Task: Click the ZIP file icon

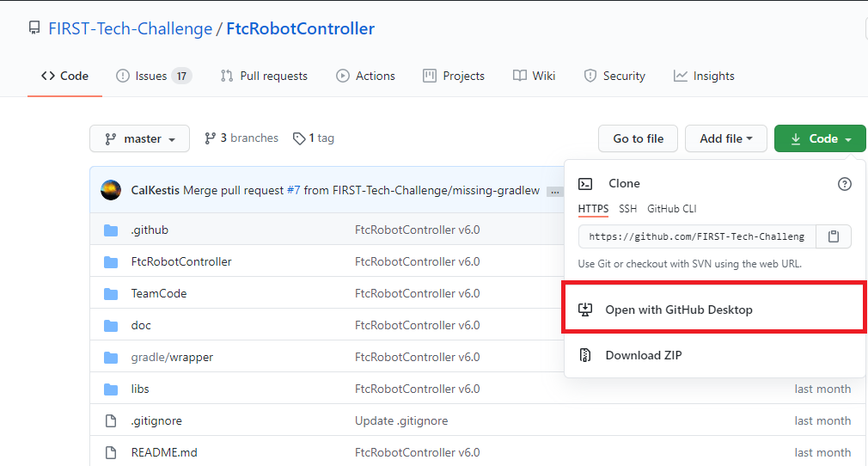Action: click(585, 355)
